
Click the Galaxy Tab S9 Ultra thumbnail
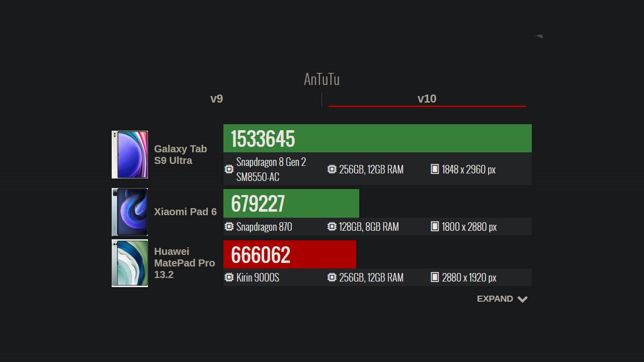(x=130, y=154)
